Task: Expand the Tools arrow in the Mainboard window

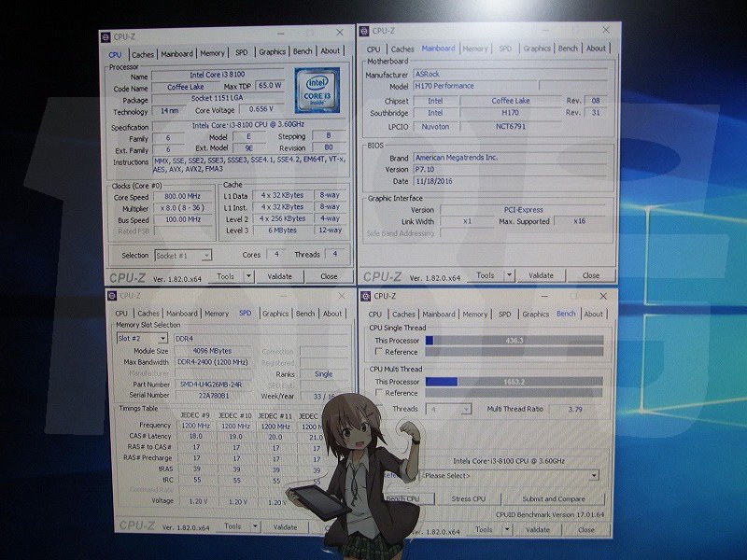Action: coord(509,275)
